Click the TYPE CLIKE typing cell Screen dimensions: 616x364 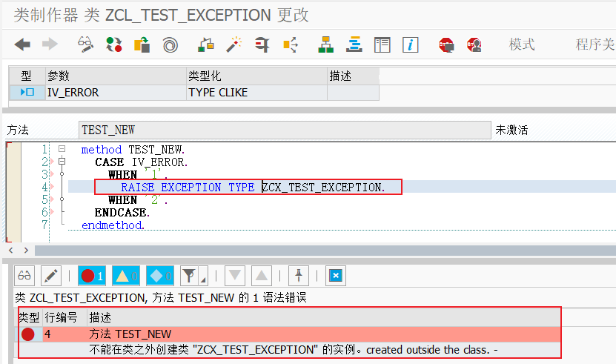coord(256,93)
